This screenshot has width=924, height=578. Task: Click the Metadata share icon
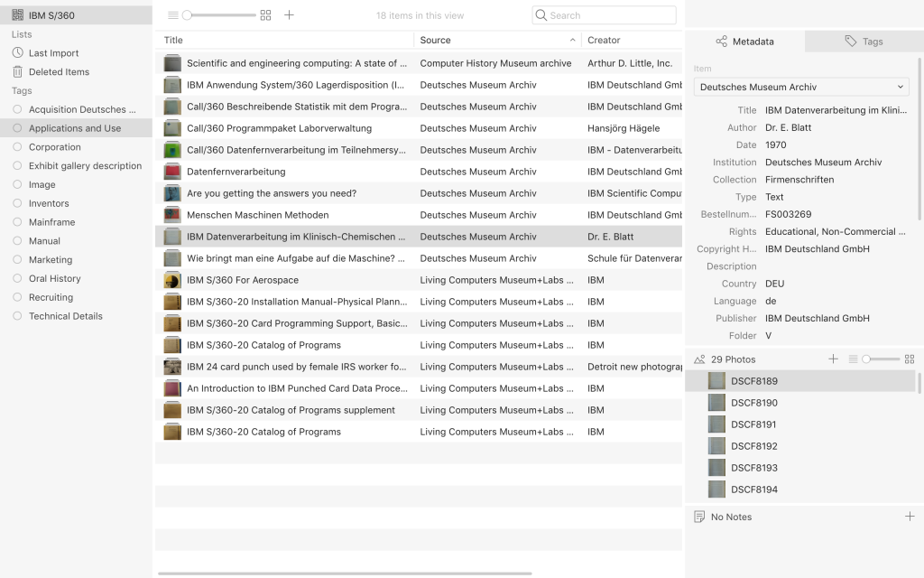click(721, 42)
